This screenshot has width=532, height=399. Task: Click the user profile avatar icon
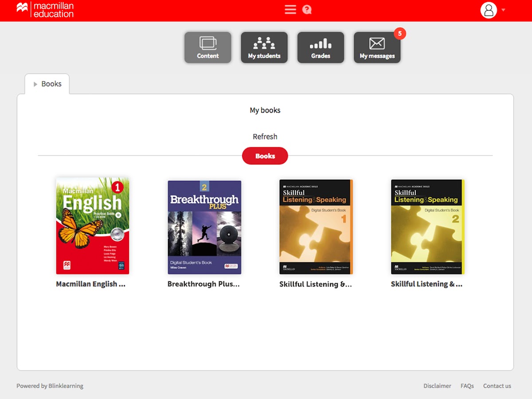pyautogui.click(x=488, y=10)
